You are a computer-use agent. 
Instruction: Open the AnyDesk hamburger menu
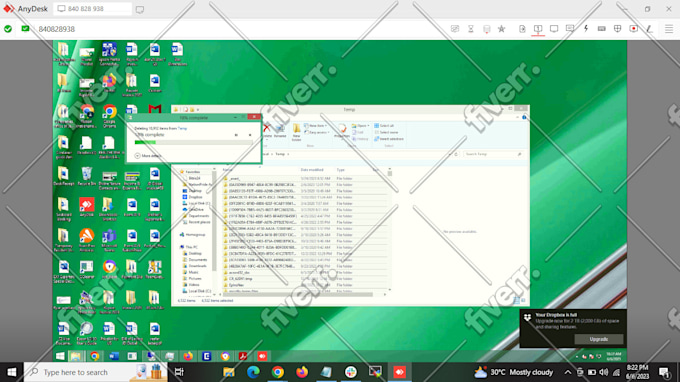click(x=669, y=29)
